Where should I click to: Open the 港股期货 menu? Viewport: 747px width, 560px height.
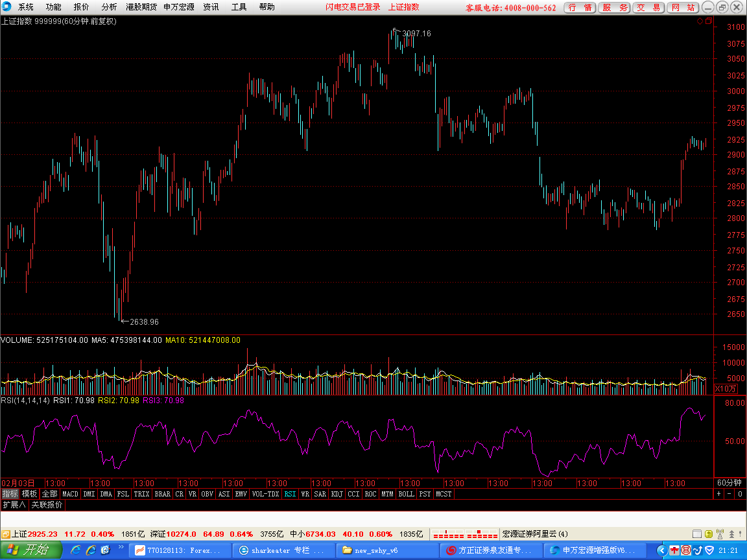pyautogui.click(x=141, y=7)
